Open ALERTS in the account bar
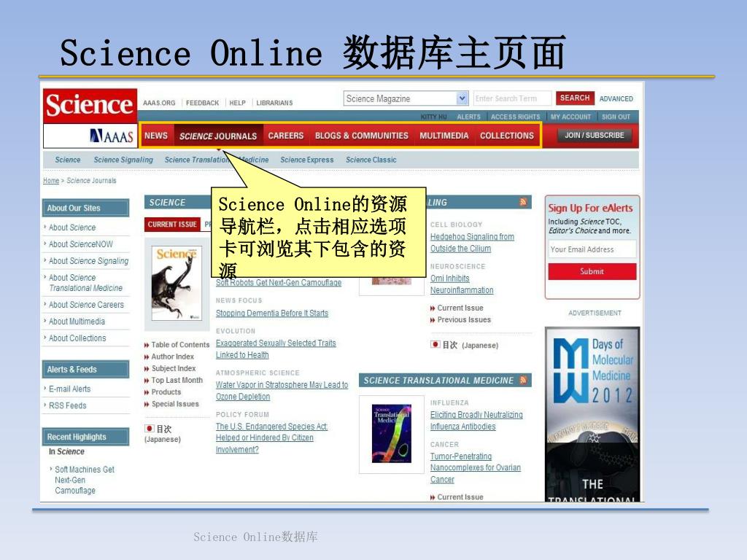The height and width of the screenshot is (560, 747). tap(469, 117)
